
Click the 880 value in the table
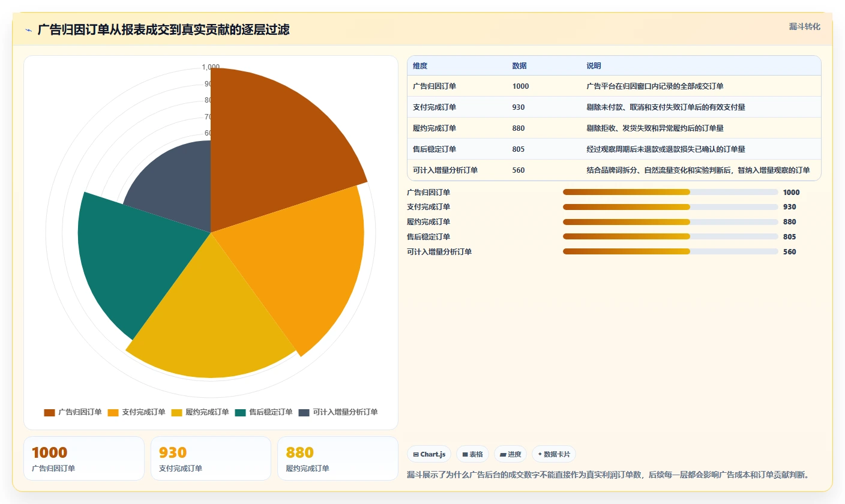(x=519, y=128)
